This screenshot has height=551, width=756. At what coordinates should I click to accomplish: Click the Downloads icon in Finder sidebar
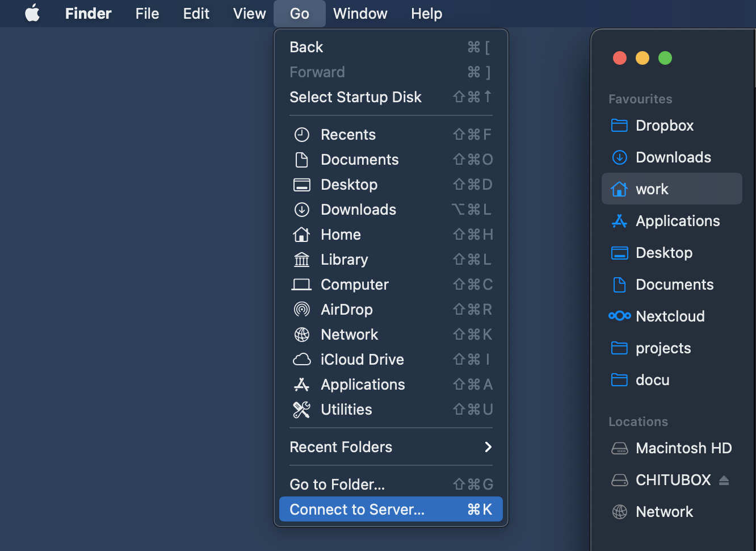[619, 157]
